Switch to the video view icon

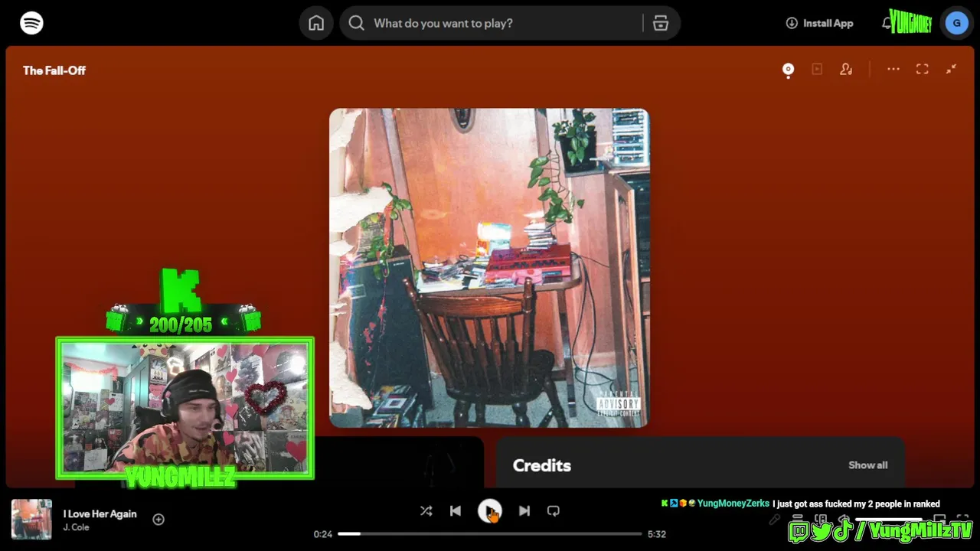(817, 70)
